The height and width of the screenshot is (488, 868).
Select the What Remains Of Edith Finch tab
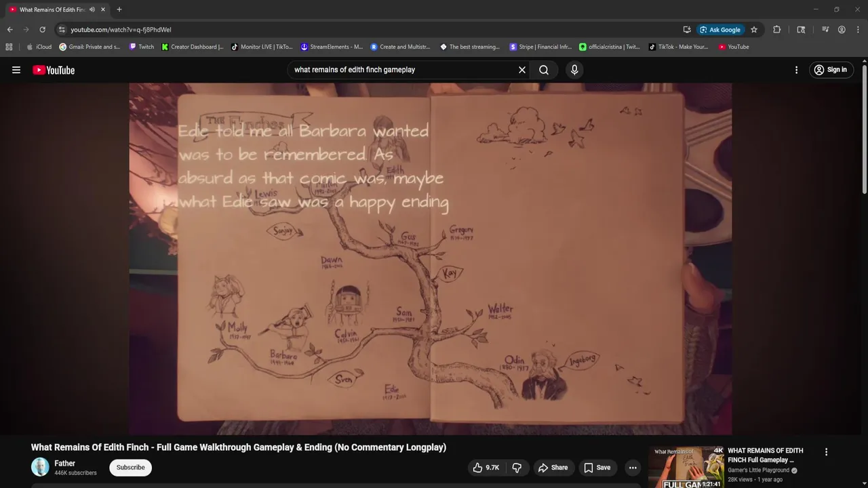pos(52,9)
